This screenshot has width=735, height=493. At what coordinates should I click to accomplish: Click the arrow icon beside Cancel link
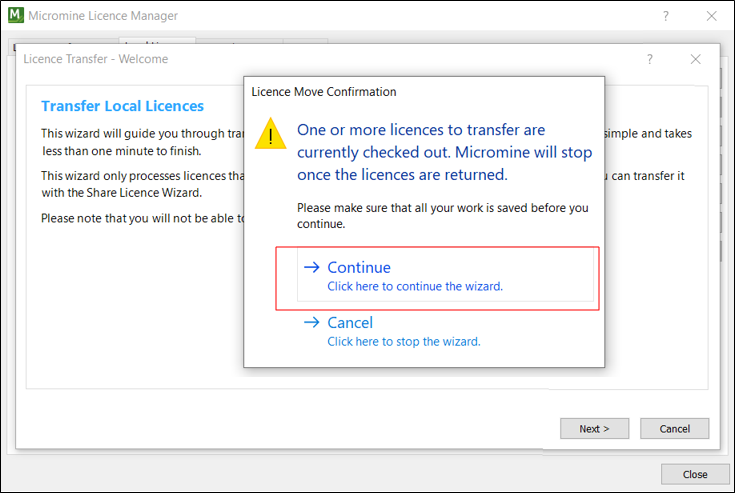pos(311,322)
